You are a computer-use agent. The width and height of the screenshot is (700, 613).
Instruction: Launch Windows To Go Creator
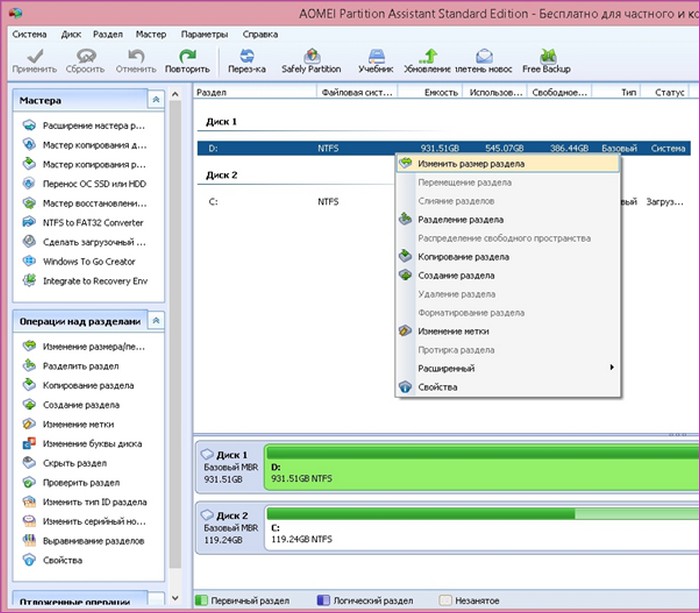88,261
